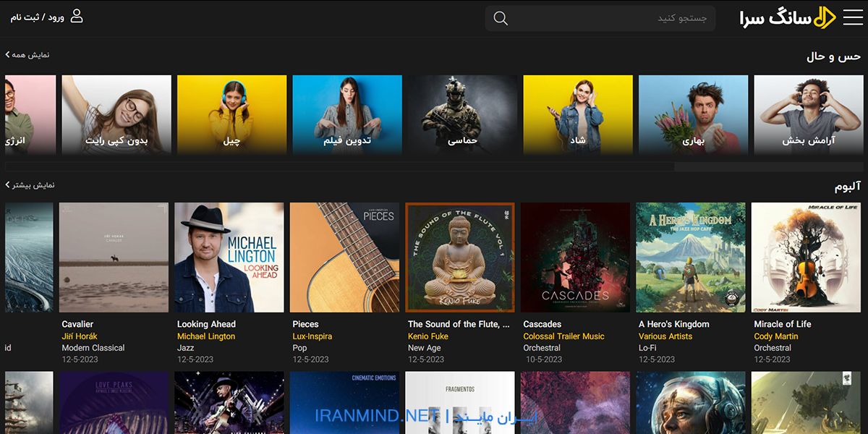This screenshot has width=868, height=434.
Task: Open the Cascades album cover
Action: 575,257
